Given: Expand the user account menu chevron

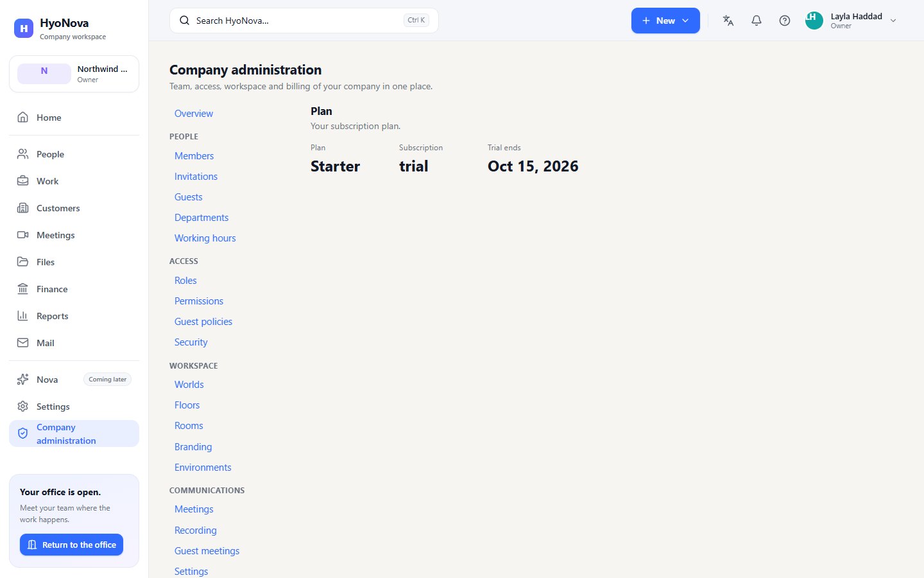Looking at the screenshot, I should point(893,21).
